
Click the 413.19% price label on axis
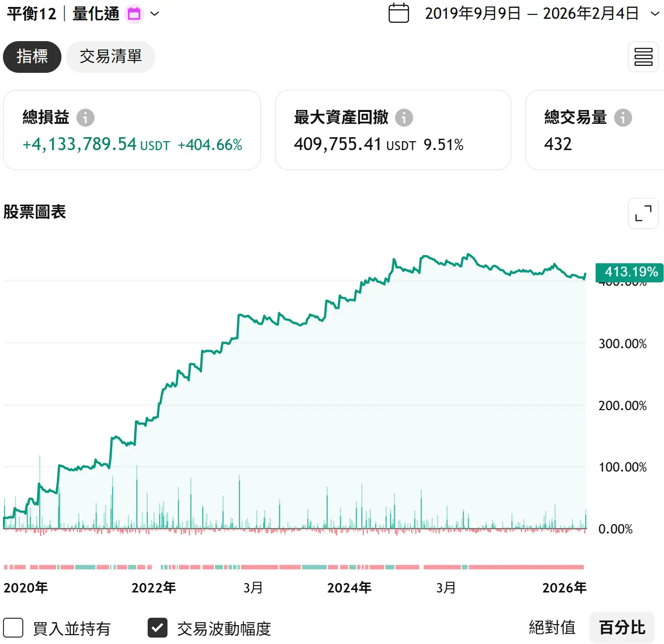point(629,272)
